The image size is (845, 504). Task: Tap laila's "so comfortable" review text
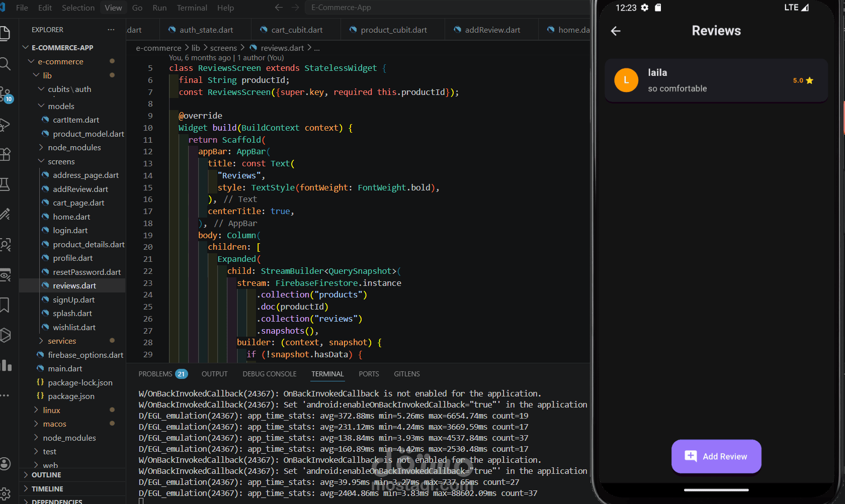pos(677,88)
